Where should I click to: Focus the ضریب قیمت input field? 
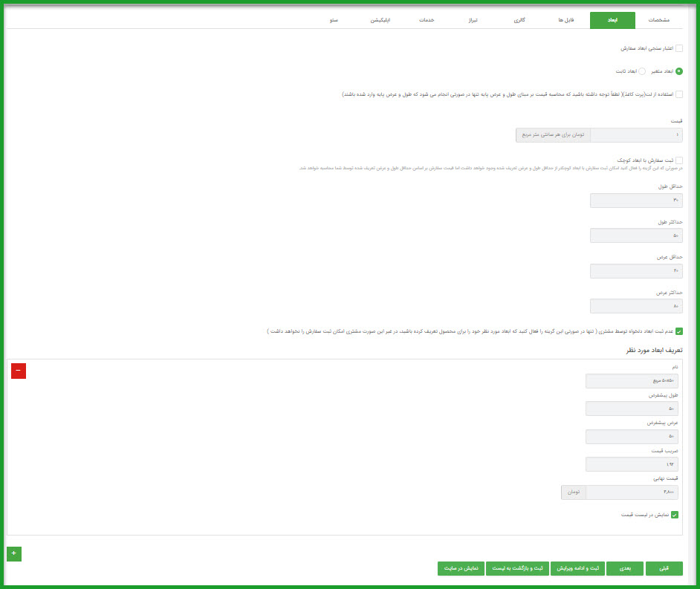pos(632,464)
